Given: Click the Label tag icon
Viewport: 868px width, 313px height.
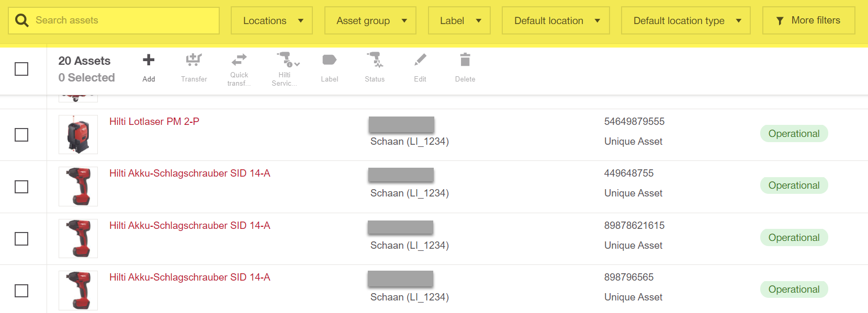Looking at the screenshot, I should click(329, 61).
